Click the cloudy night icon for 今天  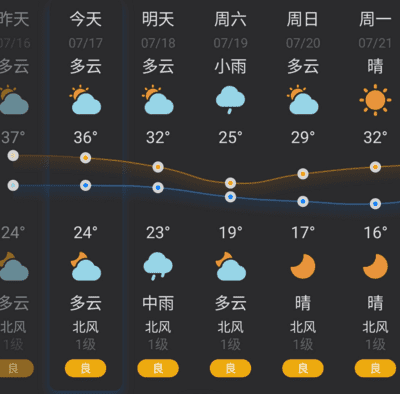pos(85,266)
